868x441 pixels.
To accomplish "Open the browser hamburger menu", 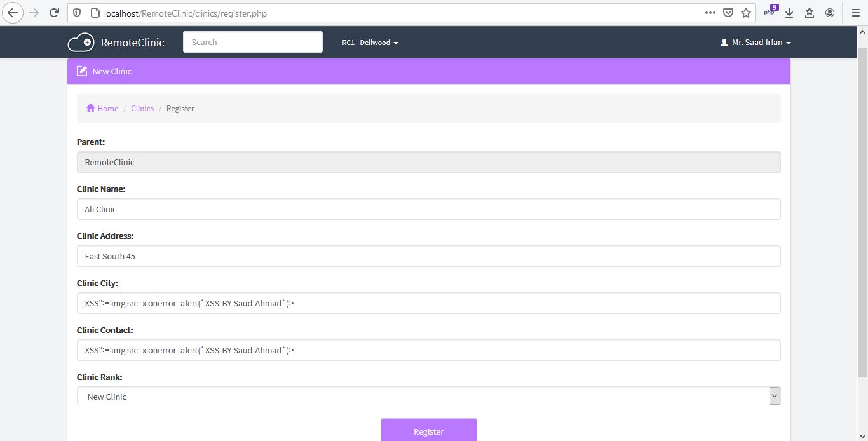I will click(855, 13).
